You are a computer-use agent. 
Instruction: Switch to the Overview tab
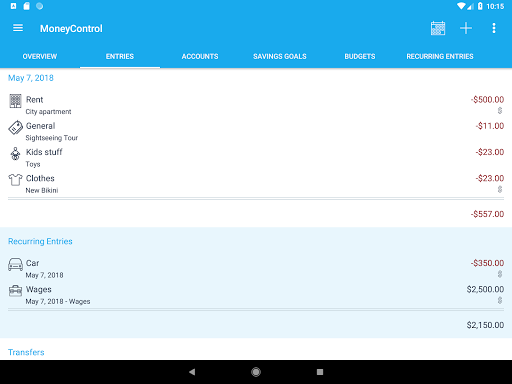40,56
